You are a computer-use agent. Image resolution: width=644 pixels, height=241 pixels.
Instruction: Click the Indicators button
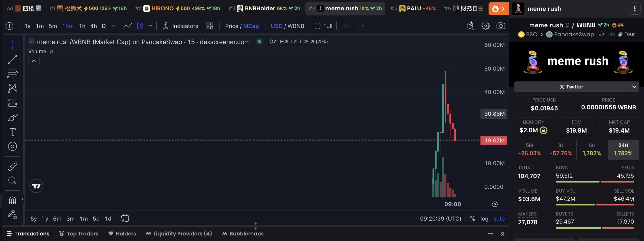coord(181,26)
